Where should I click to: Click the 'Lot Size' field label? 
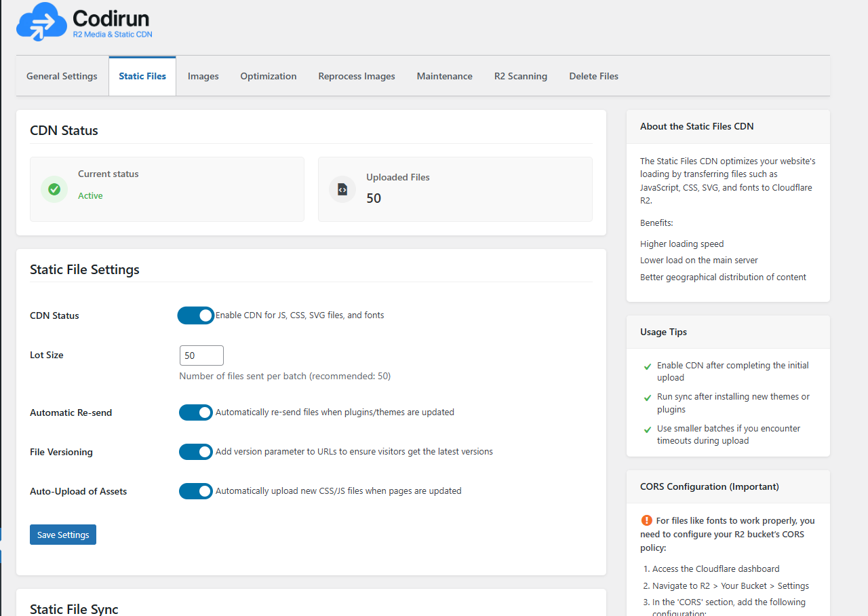(47, 355)
